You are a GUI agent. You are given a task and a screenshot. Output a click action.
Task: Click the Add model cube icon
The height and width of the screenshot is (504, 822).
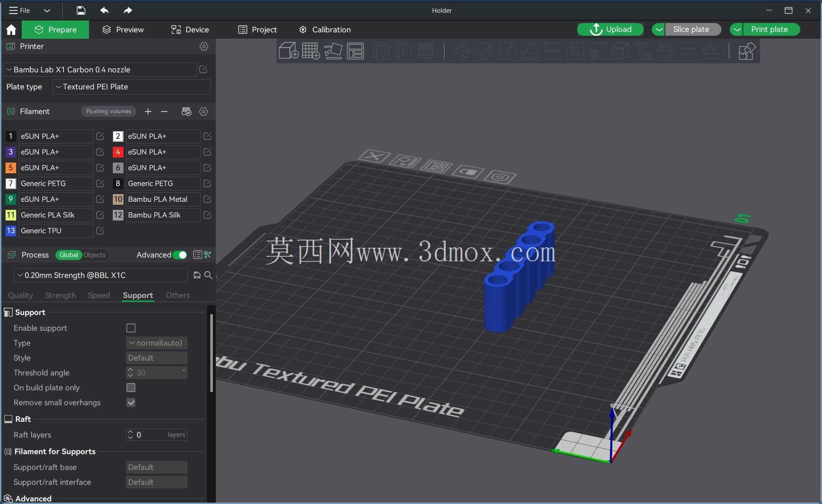point(288,51)
